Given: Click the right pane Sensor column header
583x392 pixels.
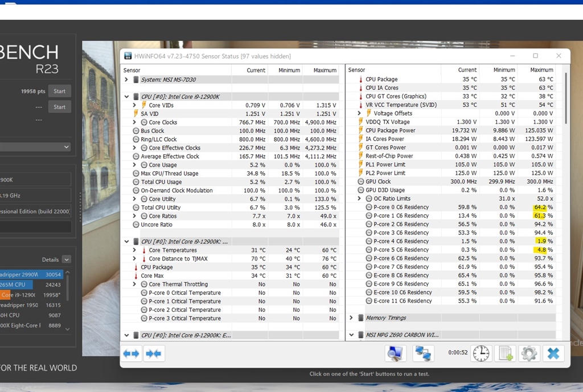Looking at the screenshot, I should point(393,70).
